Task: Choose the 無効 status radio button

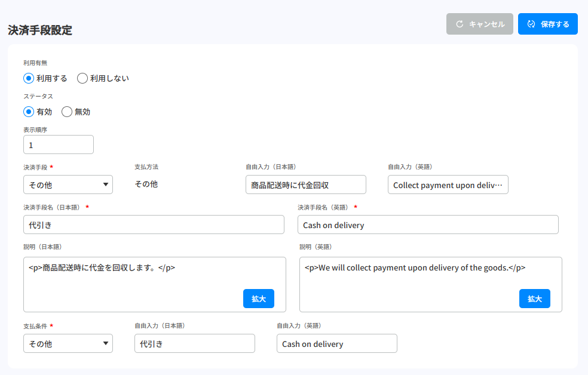Action: pos(67,112)
